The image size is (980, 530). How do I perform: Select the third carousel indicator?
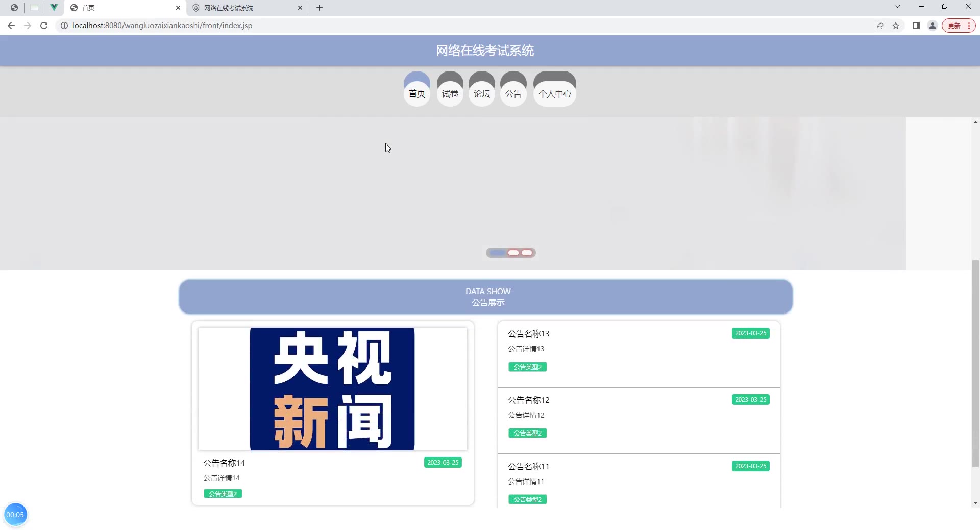527,253
